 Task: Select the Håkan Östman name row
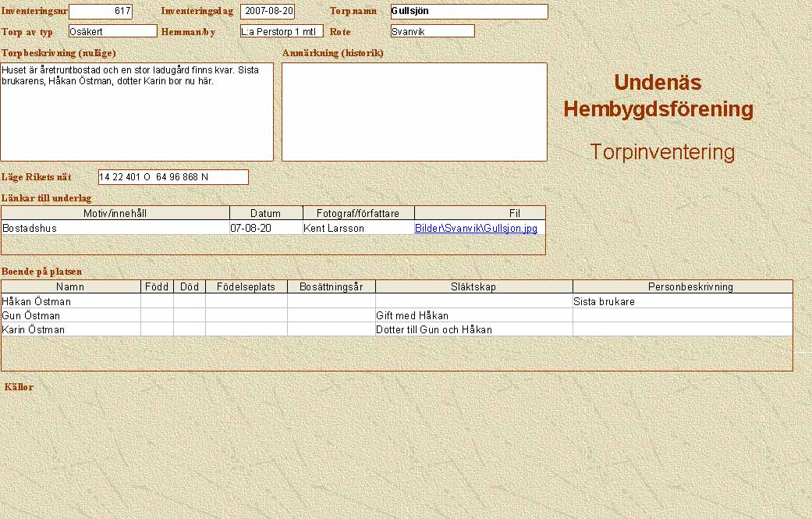pos(71,301)
